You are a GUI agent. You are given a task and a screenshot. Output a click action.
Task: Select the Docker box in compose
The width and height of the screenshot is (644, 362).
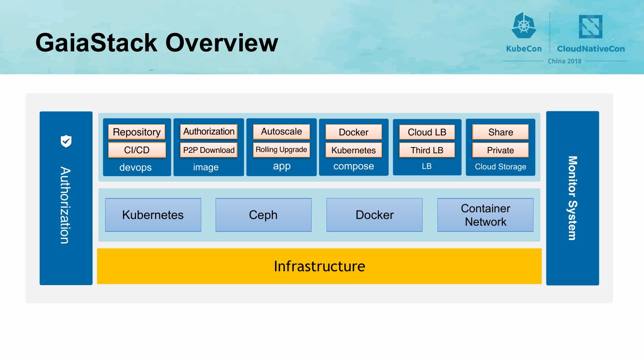354,132
